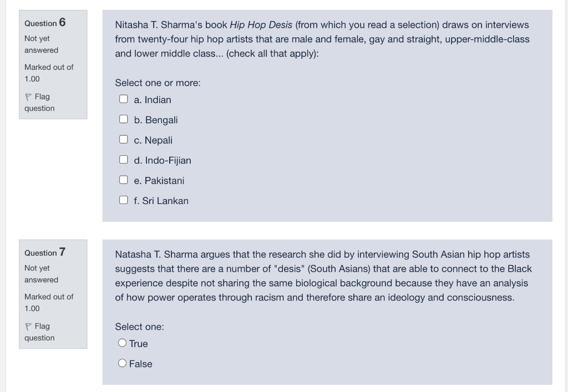Check the "b. Bengali" checkbox

[x=123, y=119]
